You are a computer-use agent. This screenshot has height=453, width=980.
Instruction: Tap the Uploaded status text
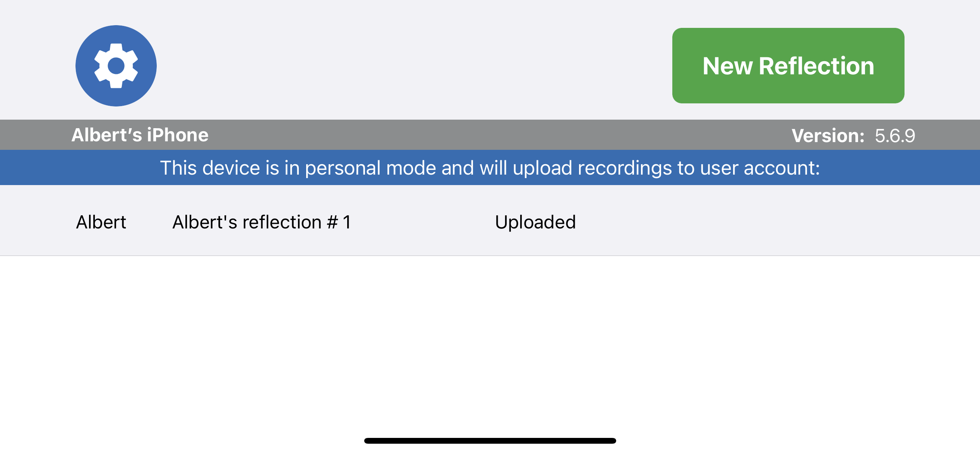pos(535,222)
